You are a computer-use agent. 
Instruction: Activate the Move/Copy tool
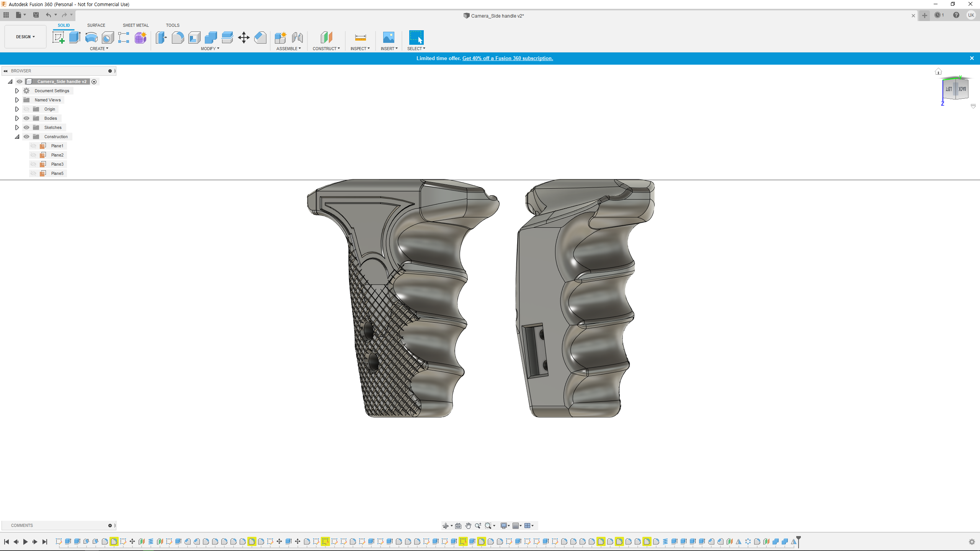coord(243,37)
